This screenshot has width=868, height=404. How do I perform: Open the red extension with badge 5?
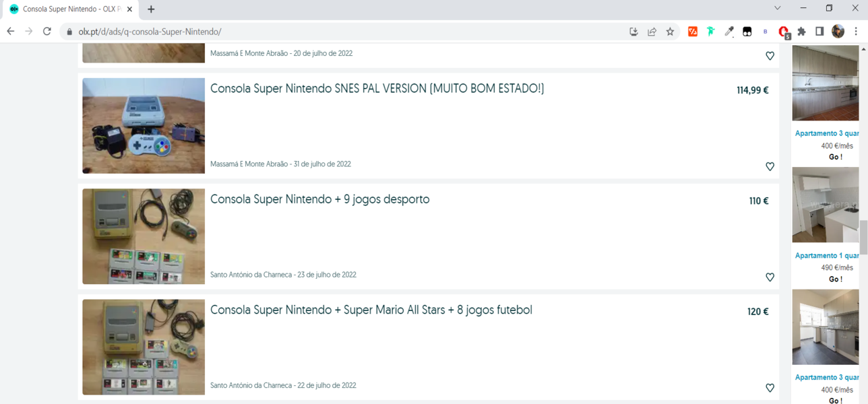pyautogui.click(x=784, y=32)
